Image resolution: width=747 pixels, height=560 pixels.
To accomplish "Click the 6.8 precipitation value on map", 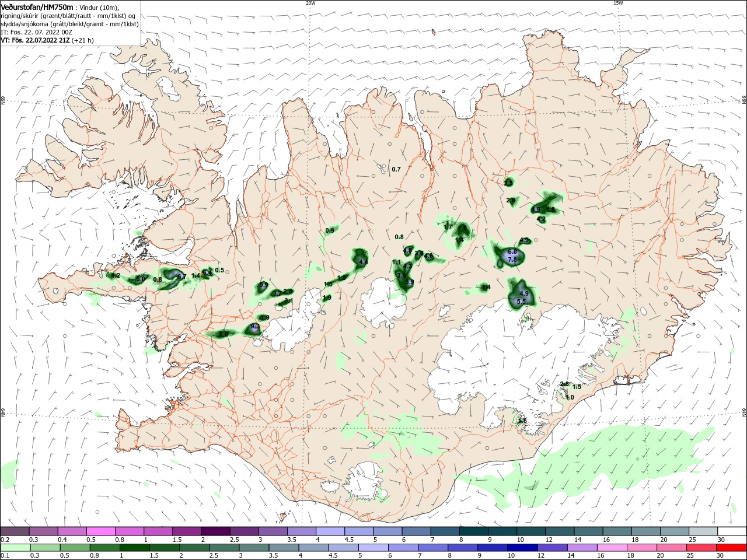I will pyautogui.click(x=512, y=251).
